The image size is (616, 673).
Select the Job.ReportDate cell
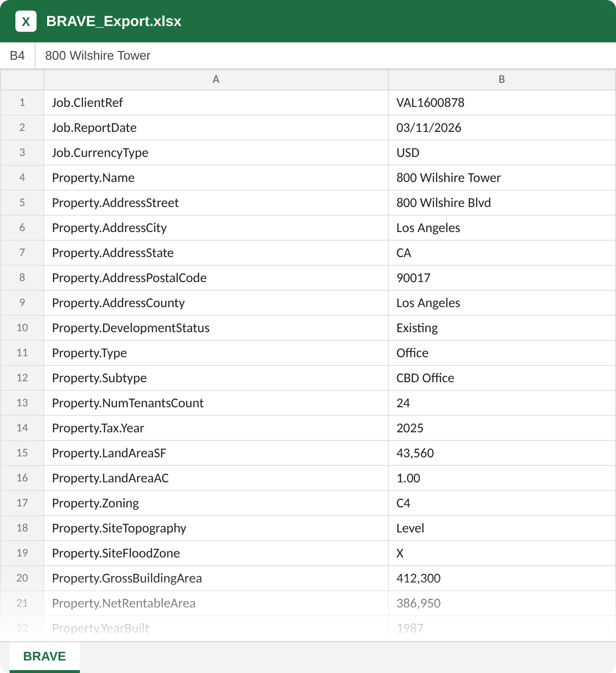pos(216,128)
